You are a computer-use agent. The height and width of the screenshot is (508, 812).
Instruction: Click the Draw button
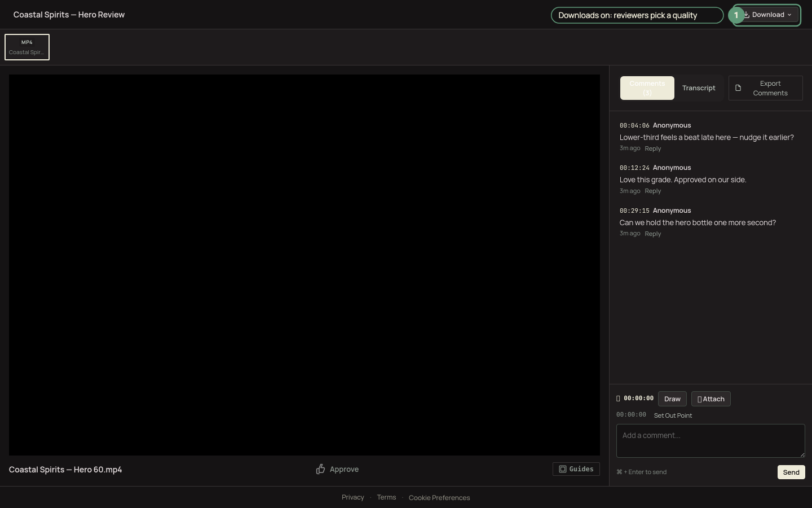pyautogui.click(x=672, y=399)
